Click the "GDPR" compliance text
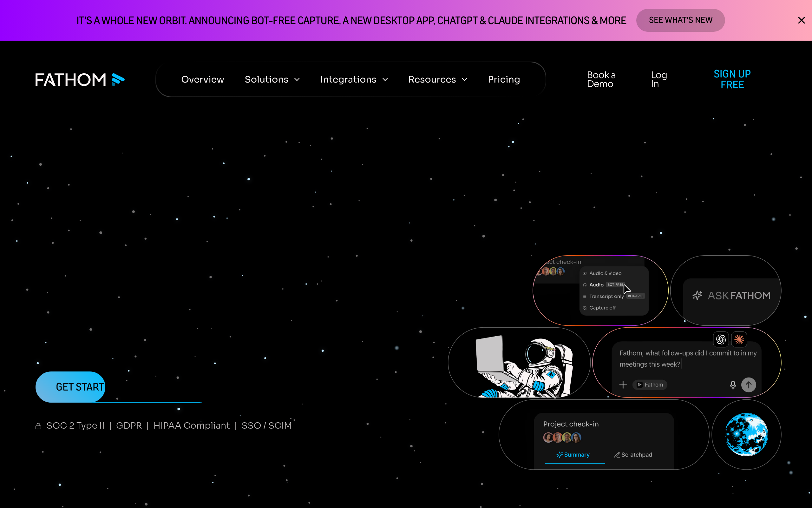 tap(129, 426)
